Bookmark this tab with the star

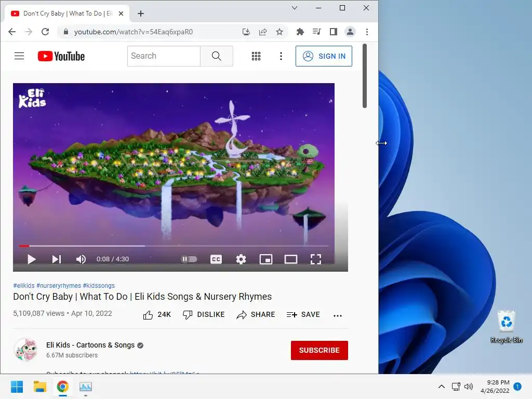tap(279, 32)
